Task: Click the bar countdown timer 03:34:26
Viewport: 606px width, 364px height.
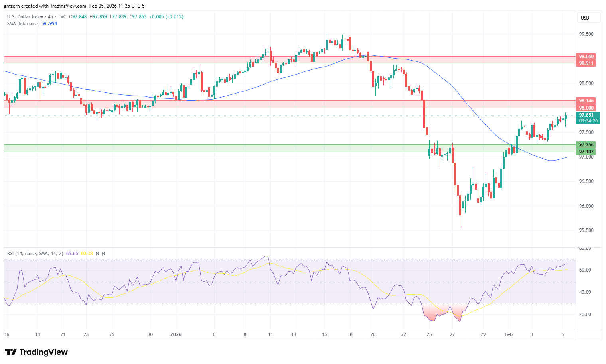Action: pos(588,121)
